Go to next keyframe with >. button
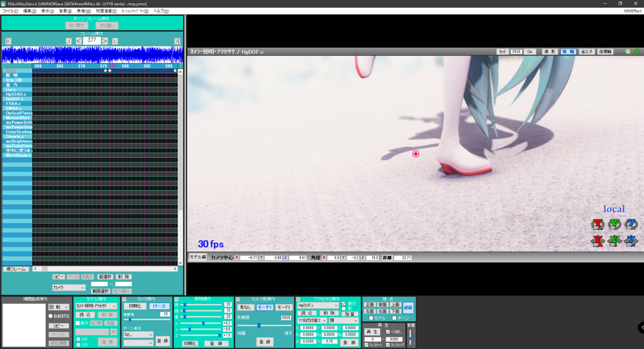 115,41
